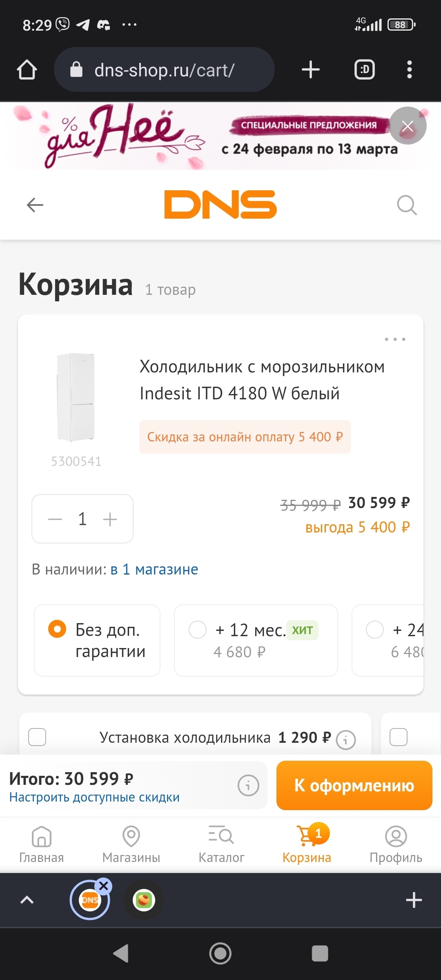Decrease refrigerator quantity with minus
This screenshot has height=980, width=441.
[x=55, y=519]
